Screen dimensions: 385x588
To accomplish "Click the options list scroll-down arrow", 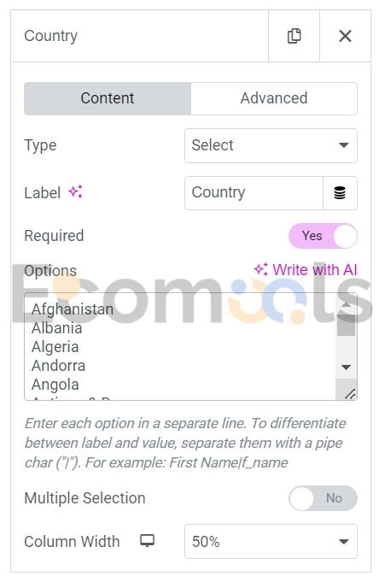I will point(347,367).
